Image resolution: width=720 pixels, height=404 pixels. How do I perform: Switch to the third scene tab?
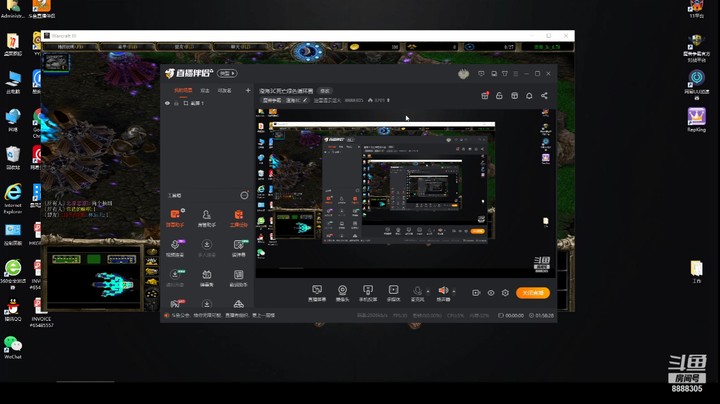pos(225,90)
